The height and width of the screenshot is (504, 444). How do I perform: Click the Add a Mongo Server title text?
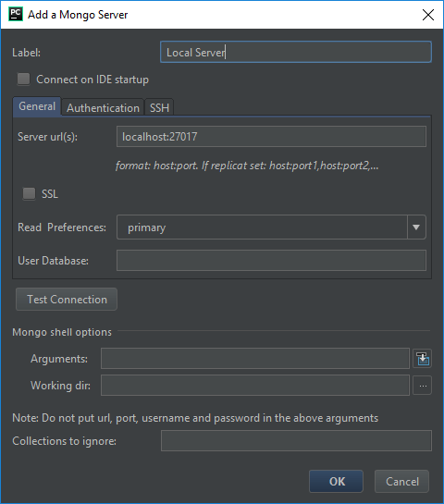click(78, 15)
